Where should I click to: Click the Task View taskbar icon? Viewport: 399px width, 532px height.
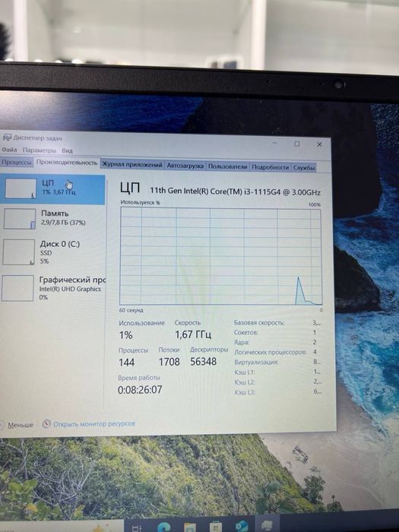click(137, 527)
